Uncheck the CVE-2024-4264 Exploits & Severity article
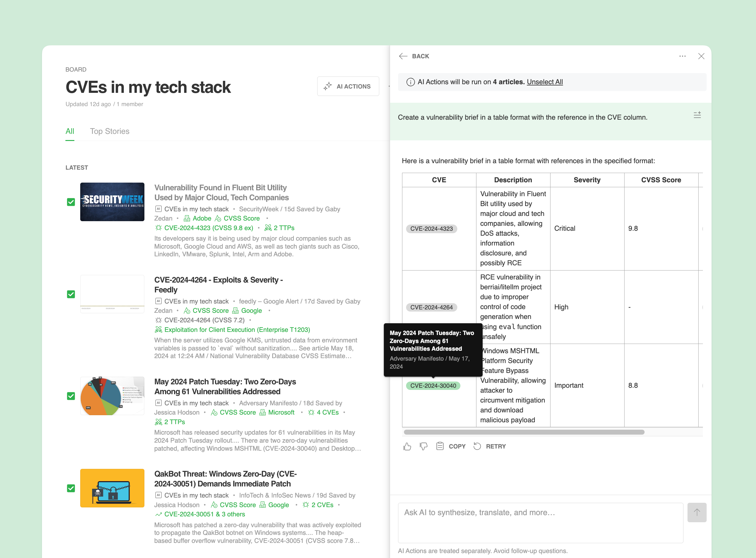756x558 pixels. (x=71, y=294)
